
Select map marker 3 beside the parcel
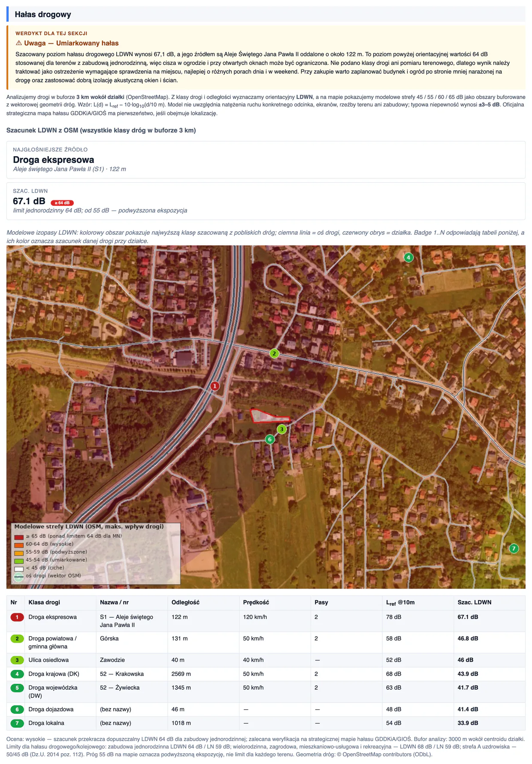281,429
